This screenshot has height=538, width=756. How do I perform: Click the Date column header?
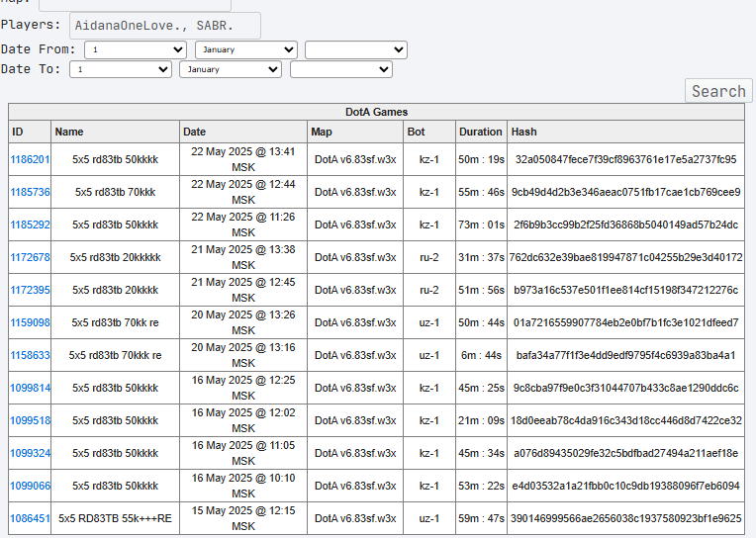coord(243,132)
